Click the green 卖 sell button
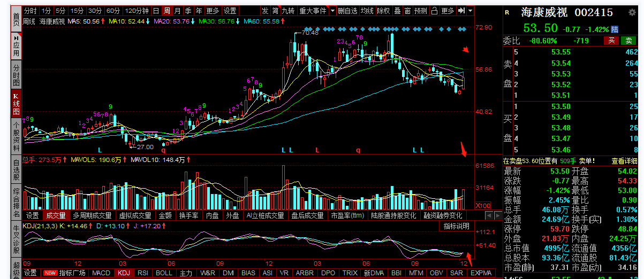This screenshot has height=279, width=644. (627, 41)
